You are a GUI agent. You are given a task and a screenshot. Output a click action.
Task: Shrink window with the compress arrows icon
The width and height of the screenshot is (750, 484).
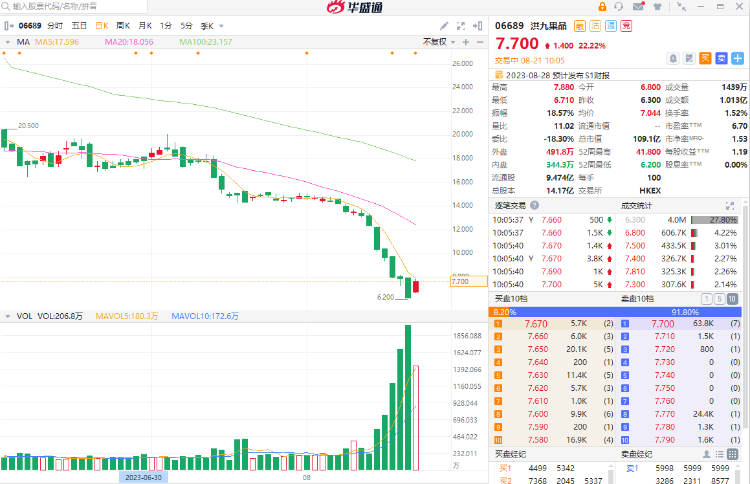(682, 7)
